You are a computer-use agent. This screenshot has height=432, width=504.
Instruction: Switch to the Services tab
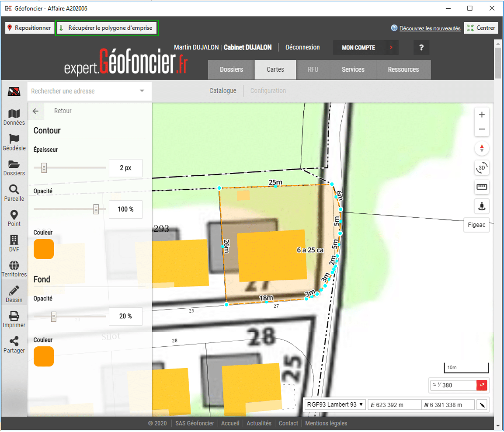coord(353,70)
